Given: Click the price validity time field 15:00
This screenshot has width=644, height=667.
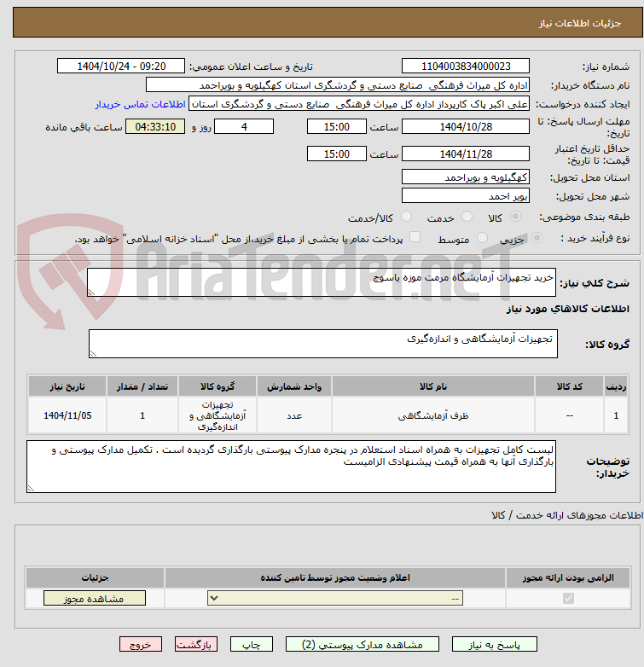Looking at the screenshot, I should (336, 154).
